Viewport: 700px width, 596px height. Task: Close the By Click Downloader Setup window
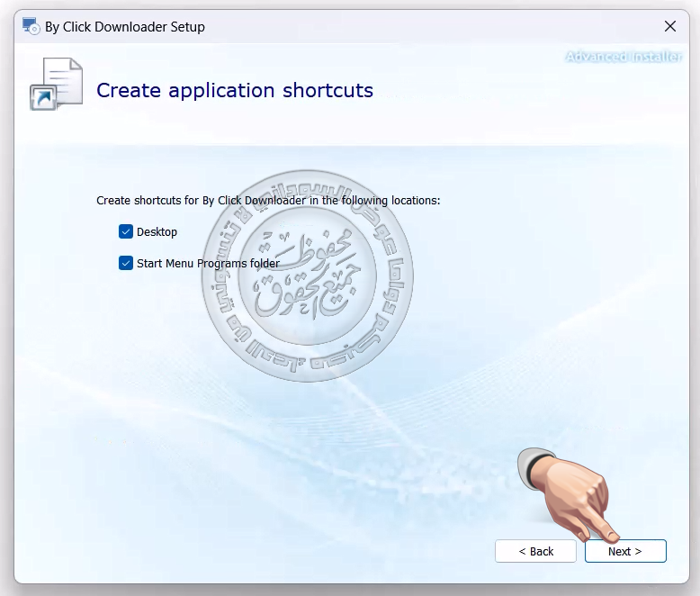tap(669, 27)
